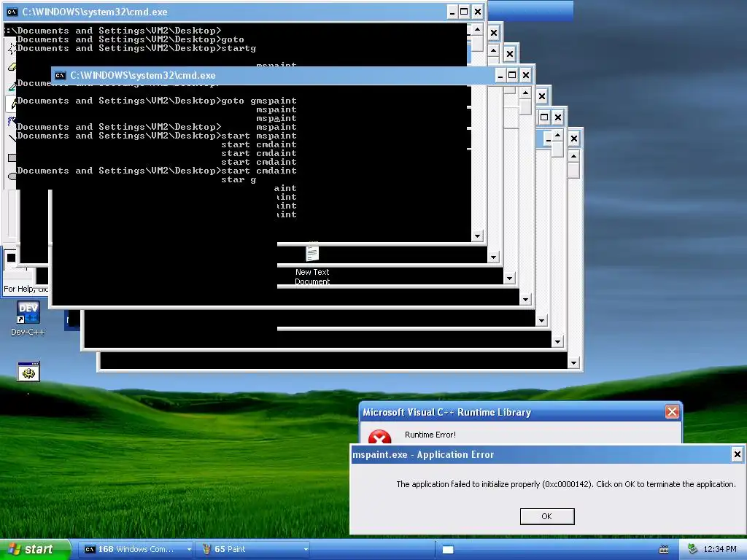The height and width of the screenshot is (560, 747).
Task: Click the 'star g' line in the cmd window
Action: pyautogui.click(x=239, y=179)
